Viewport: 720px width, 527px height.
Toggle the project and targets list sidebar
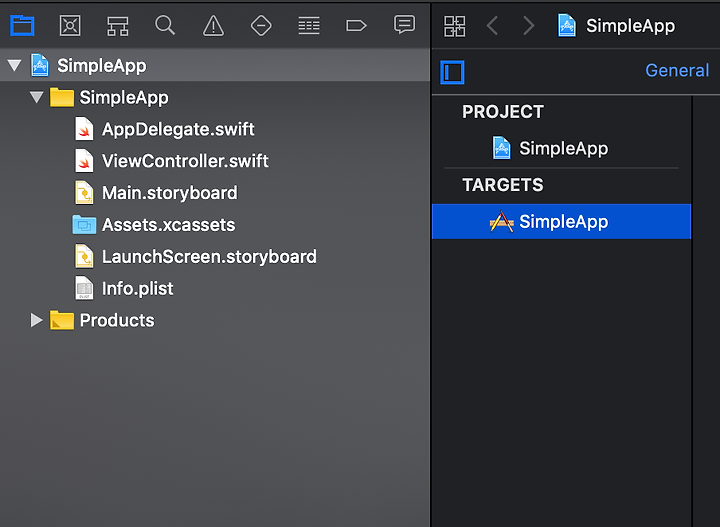[x=452, y=72]
